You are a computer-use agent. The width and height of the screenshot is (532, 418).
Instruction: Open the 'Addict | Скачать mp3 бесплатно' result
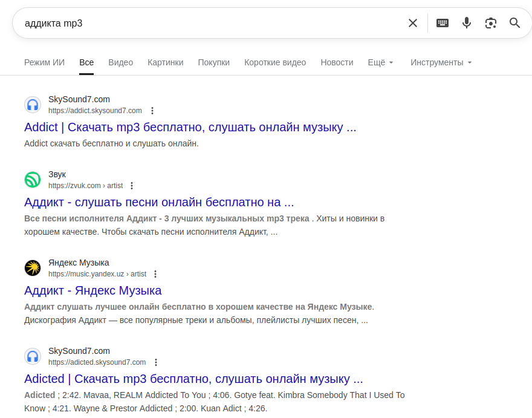(x=190, y=127)
